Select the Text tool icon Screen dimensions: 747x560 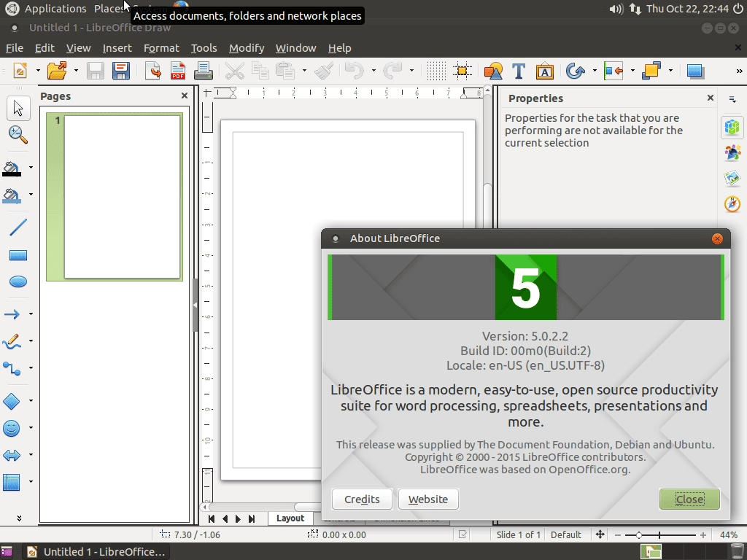point(519,71)
